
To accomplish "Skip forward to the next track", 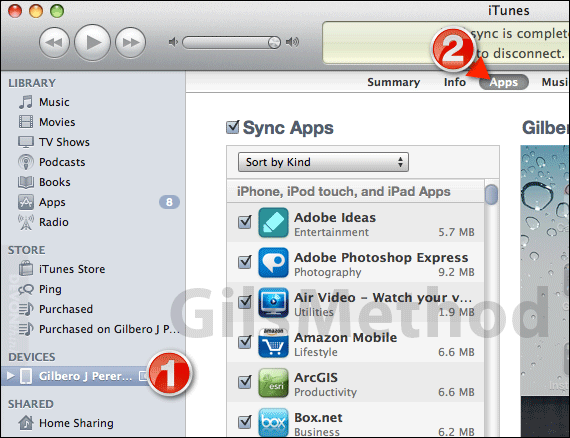I will (x=131, y=43).
